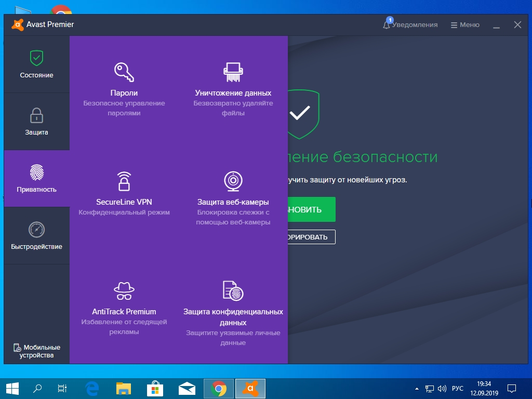Click the network tray icon
Viewport: 532px width, 399px height.
[x=430, y=389]
